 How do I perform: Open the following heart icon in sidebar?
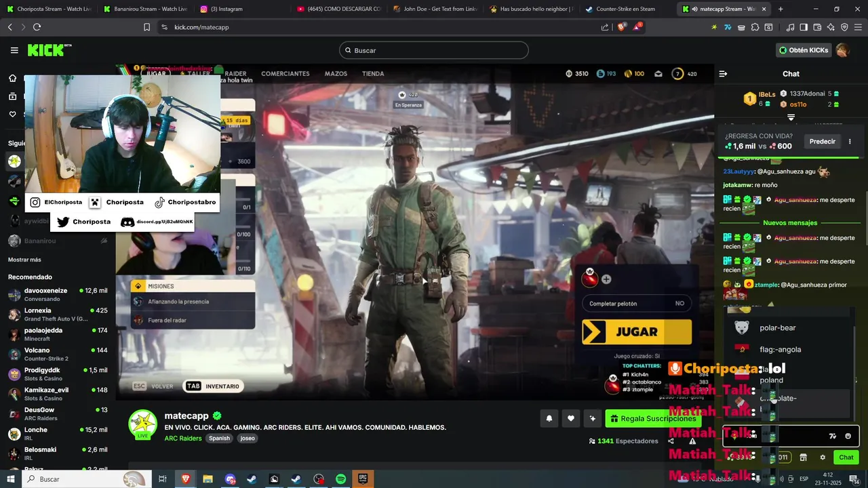click(x=12, y=114)
